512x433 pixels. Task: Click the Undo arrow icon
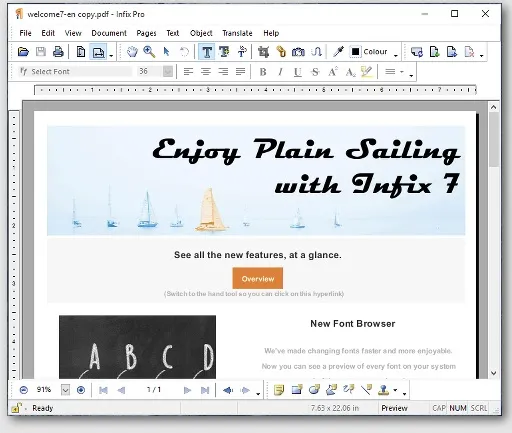click(184, 52)
